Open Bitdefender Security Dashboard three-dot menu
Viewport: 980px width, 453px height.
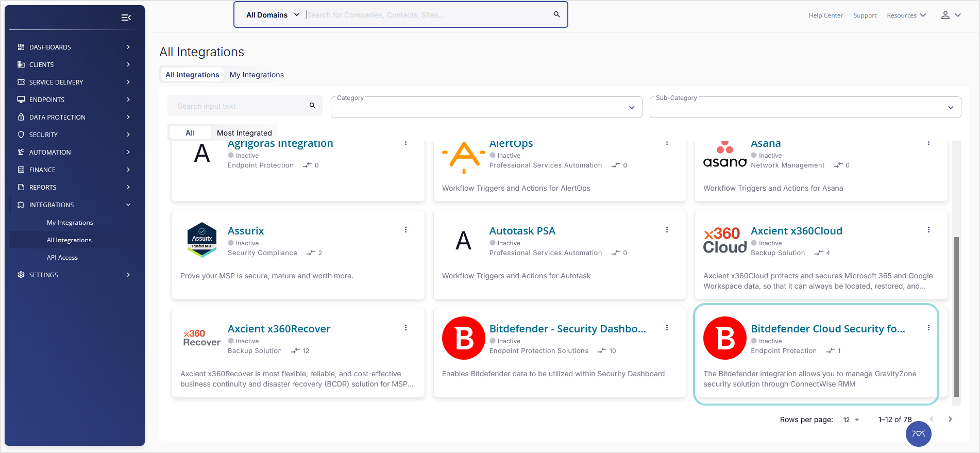[x=667, y=328]
